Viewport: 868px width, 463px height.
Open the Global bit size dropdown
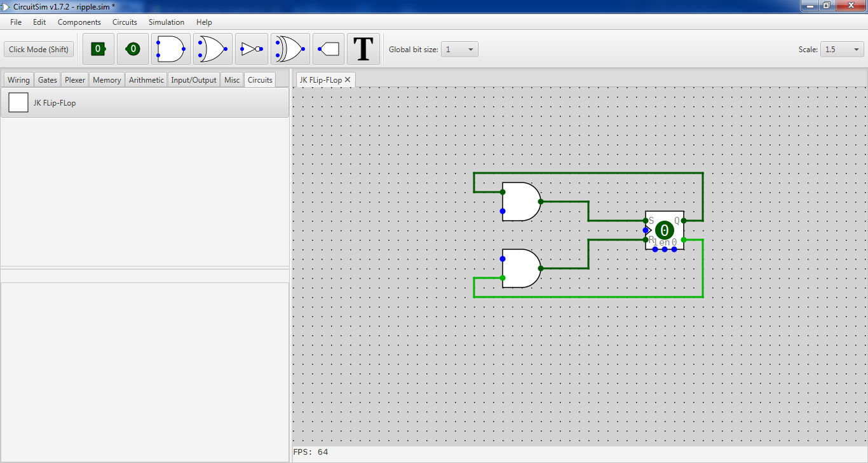459,50
